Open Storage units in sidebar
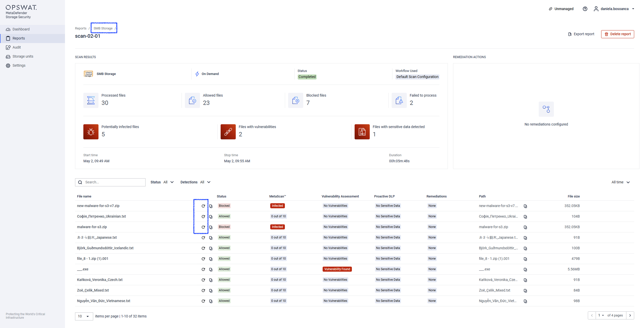Image resolution: width=644 pixels, height=328 pixels. coord(32,56)
